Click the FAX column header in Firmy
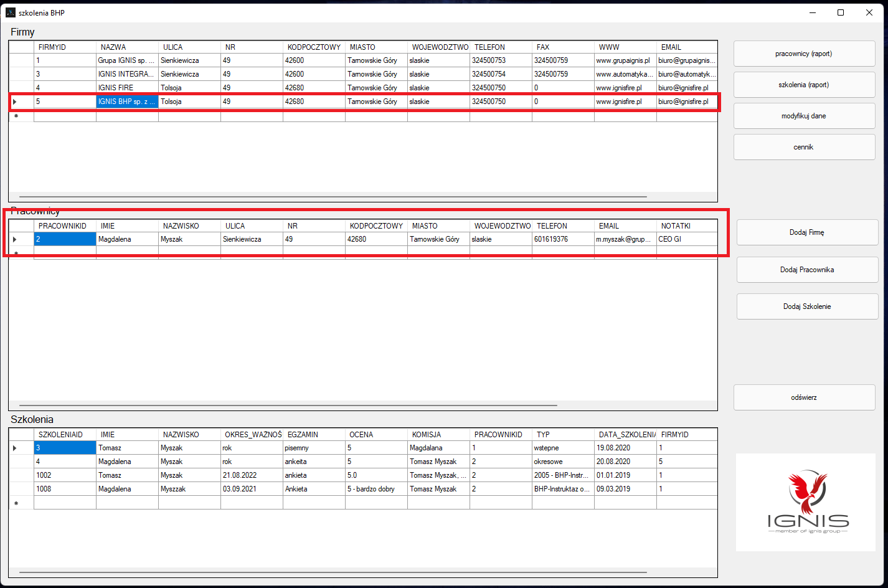 pyautogui.click(x=563, y=47)
